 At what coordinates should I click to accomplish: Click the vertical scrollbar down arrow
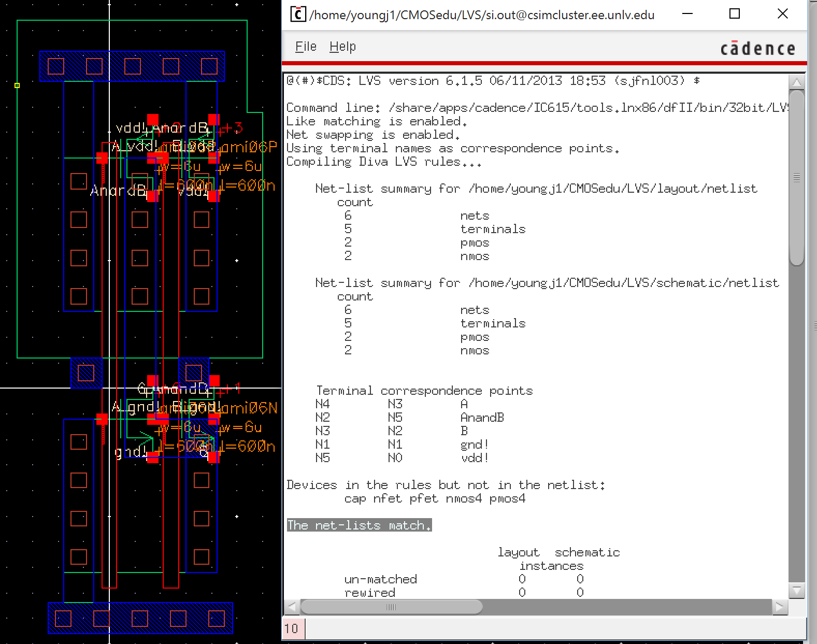[x=796, y=590]
